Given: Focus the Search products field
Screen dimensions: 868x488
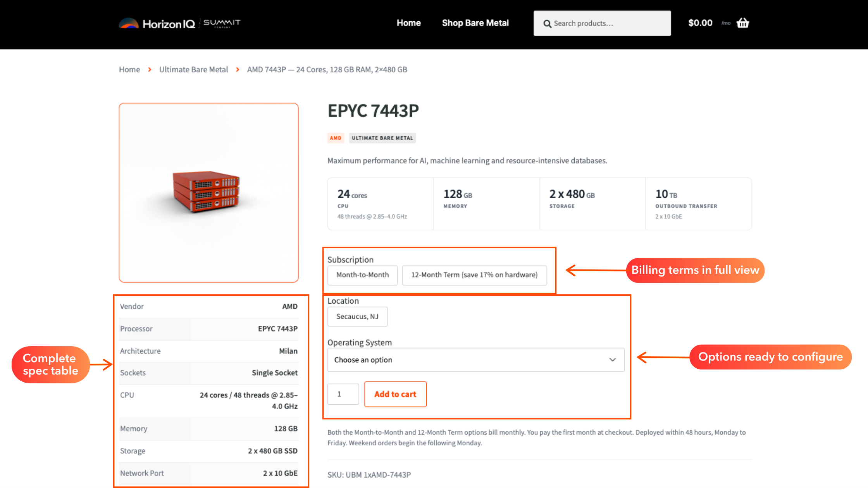Looking at the screenshot, I should (x=602, y=23).
